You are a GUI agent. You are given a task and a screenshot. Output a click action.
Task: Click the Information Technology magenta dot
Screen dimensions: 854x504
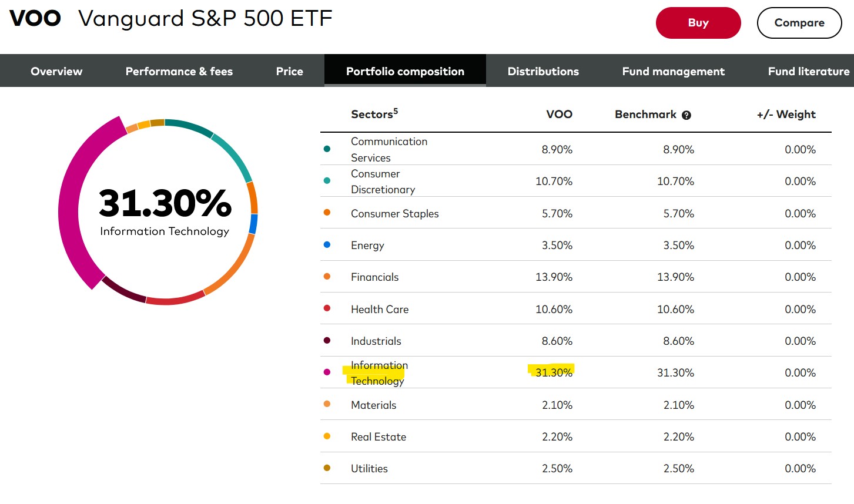327,372
